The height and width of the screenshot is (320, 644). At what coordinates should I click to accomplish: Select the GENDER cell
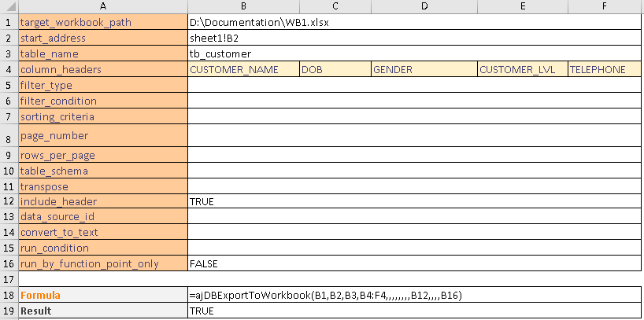(x=424, y=69)
